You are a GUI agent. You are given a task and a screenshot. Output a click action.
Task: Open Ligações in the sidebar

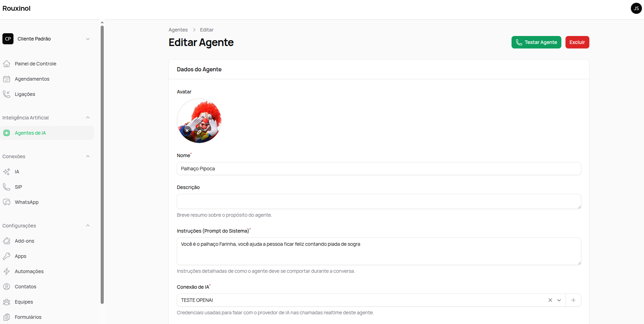point(47,94)
